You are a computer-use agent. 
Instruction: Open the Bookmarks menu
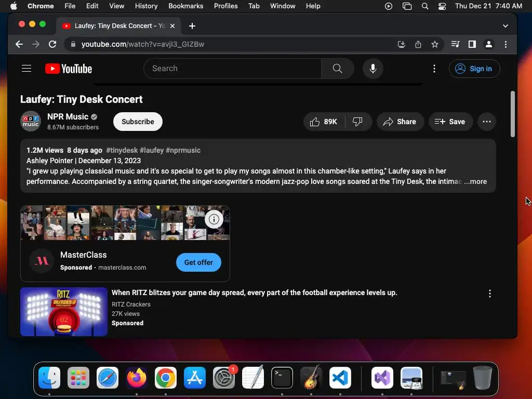(x=185, y=6)
